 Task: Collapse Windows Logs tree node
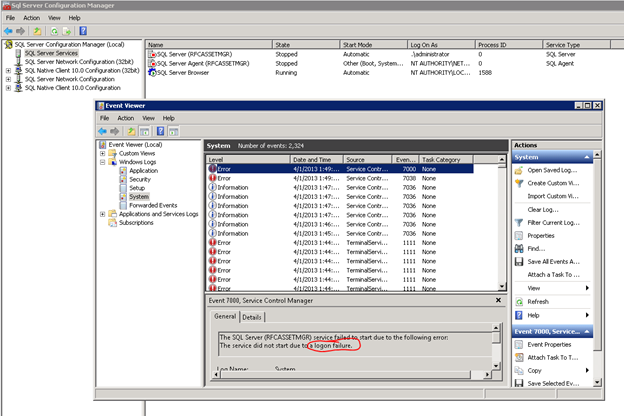tap(103, 162)
